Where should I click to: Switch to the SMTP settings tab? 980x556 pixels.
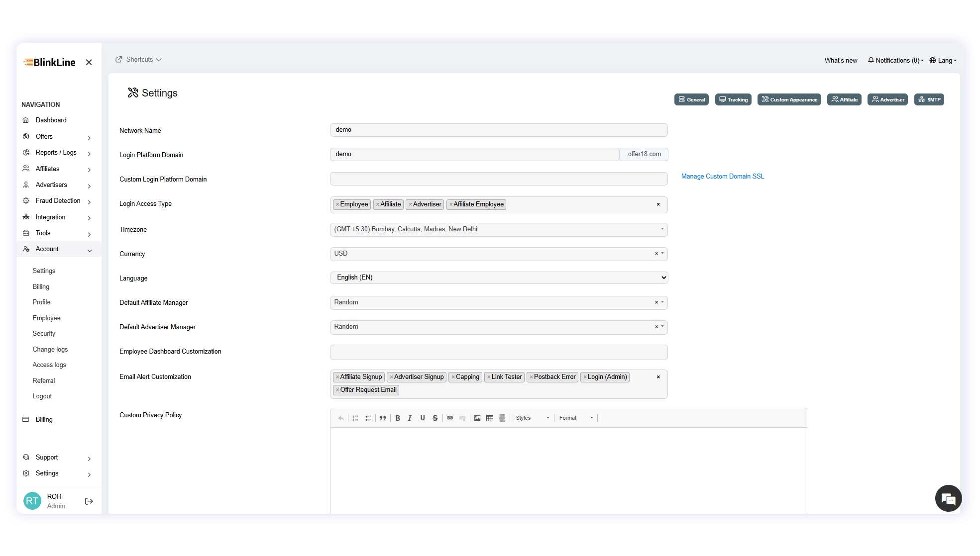click(x=929, y=99)
